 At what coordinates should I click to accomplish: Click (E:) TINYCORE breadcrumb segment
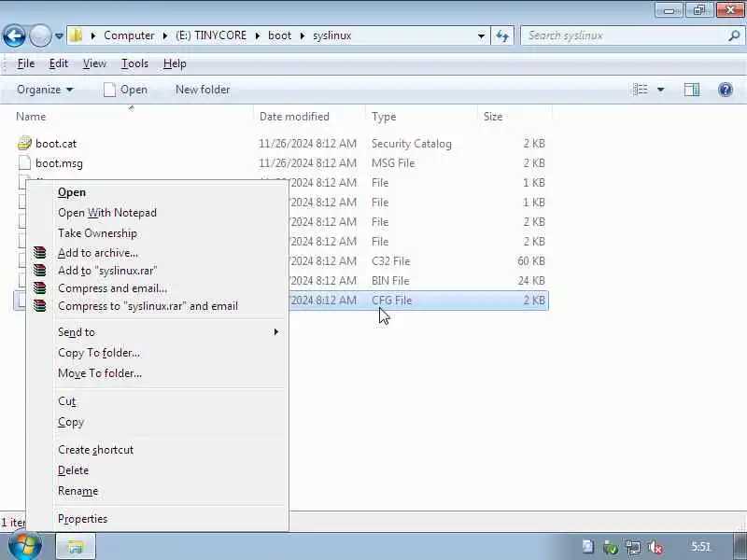pos(211,35)
